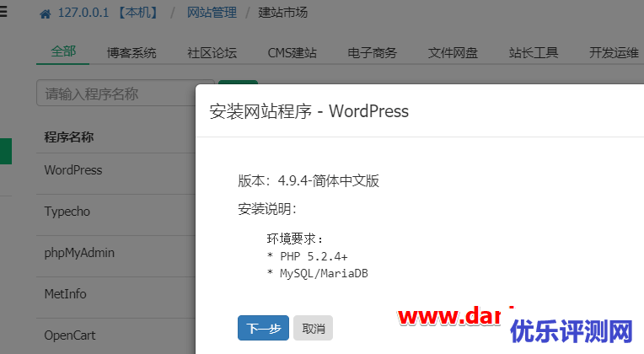
Task: Select the 全部 category tab
Action: [63, 51]
